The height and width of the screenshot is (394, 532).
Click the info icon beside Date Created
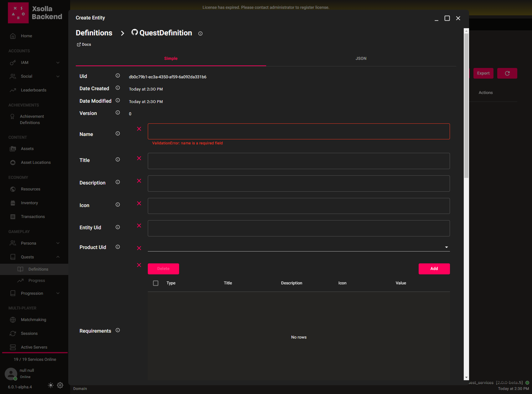click(x=118, y=88)
